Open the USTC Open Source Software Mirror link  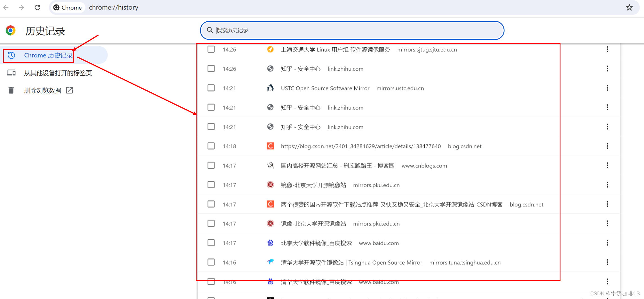pos(325,88)
